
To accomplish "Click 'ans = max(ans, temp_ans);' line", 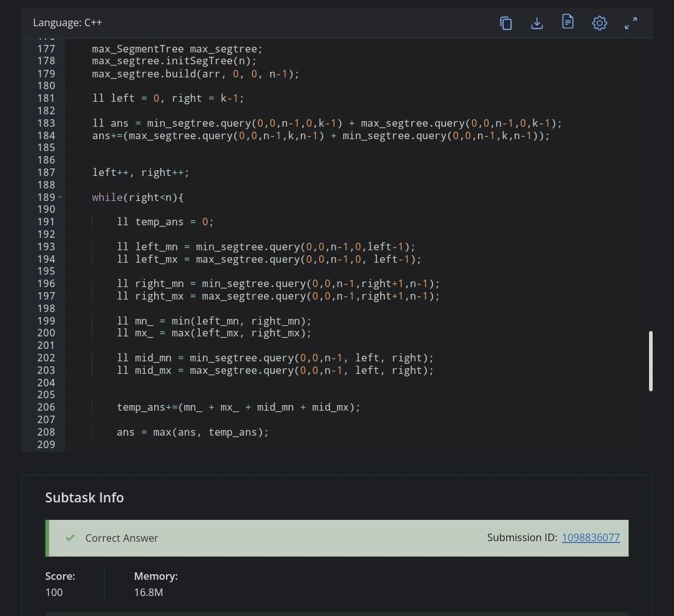I will (193, 432).
